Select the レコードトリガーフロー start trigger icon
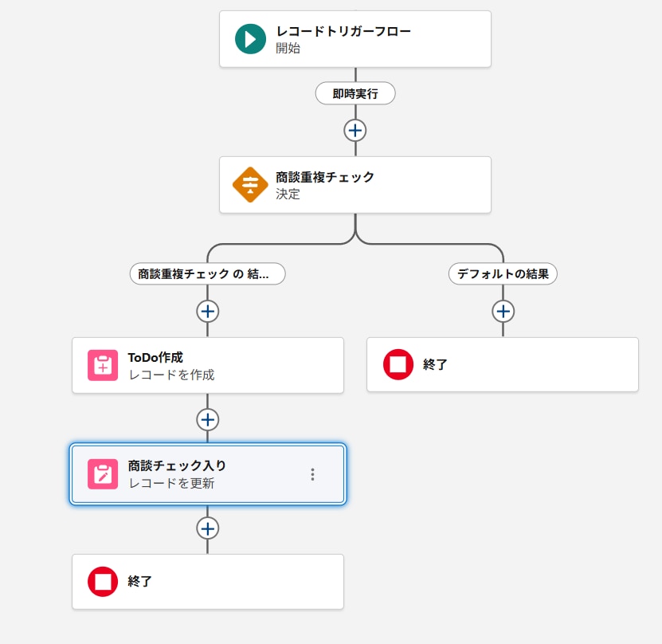662x644 pixels. [x=252, y=37]
